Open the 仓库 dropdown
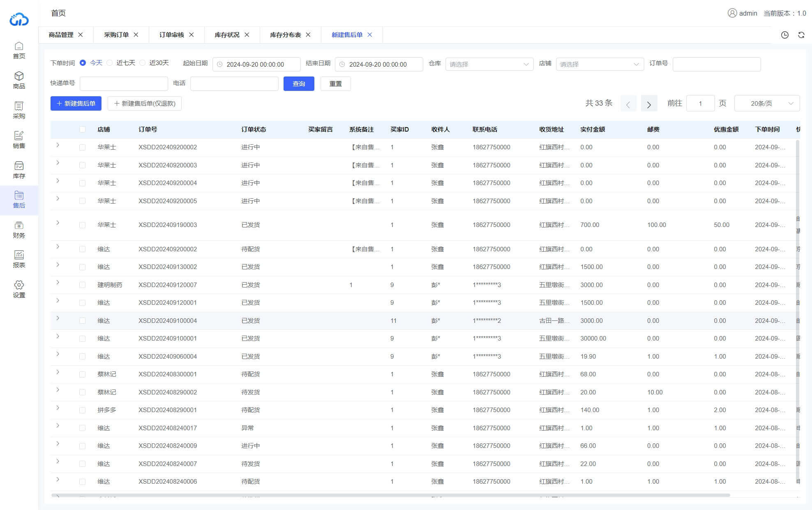Viewport: 812px width, 510px height. point(489,64)
